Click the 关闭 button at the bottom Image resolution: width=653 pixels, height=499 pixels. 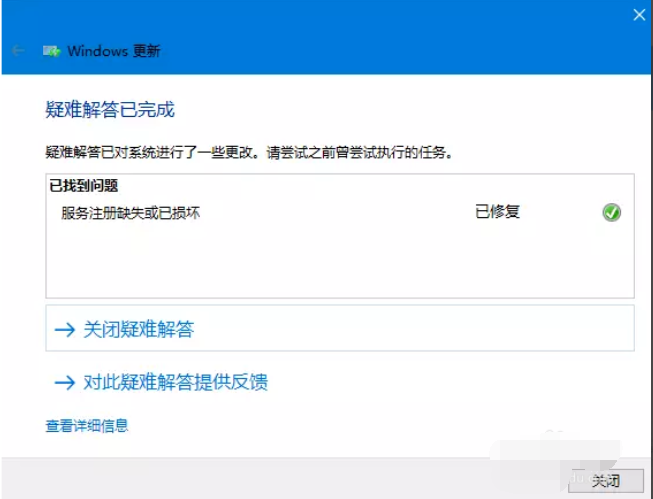point(606,481)
